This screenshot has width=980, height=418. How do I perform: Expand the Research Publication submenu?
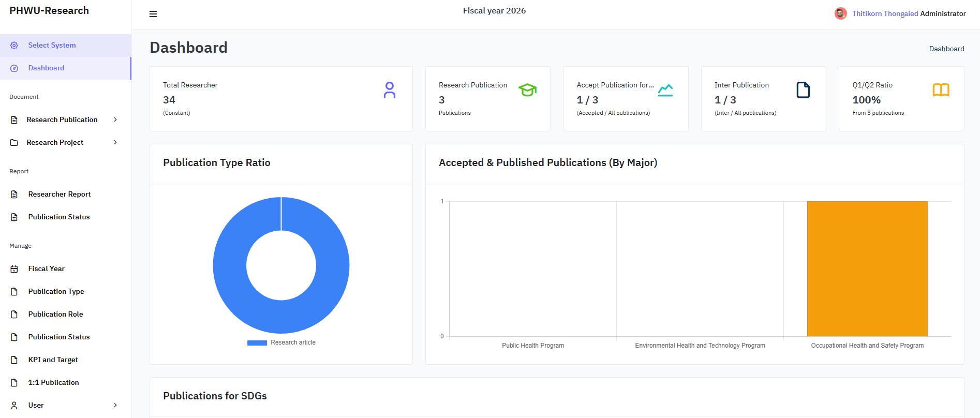click(115, 120)
